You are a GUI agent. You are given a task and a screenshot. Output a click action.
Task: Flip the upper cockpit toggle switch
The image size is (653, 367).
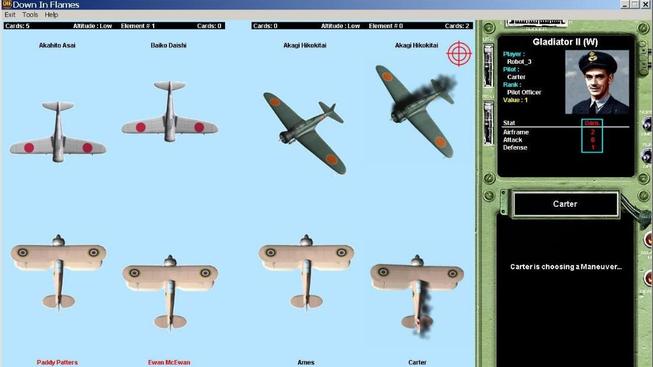(647, 125)
